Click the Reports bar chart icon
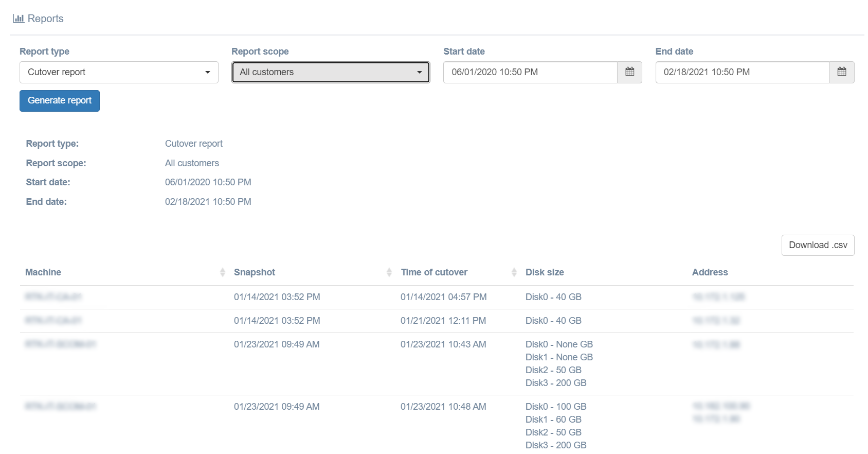The height and width of the screenshot is (454, 868). (19, 19)
